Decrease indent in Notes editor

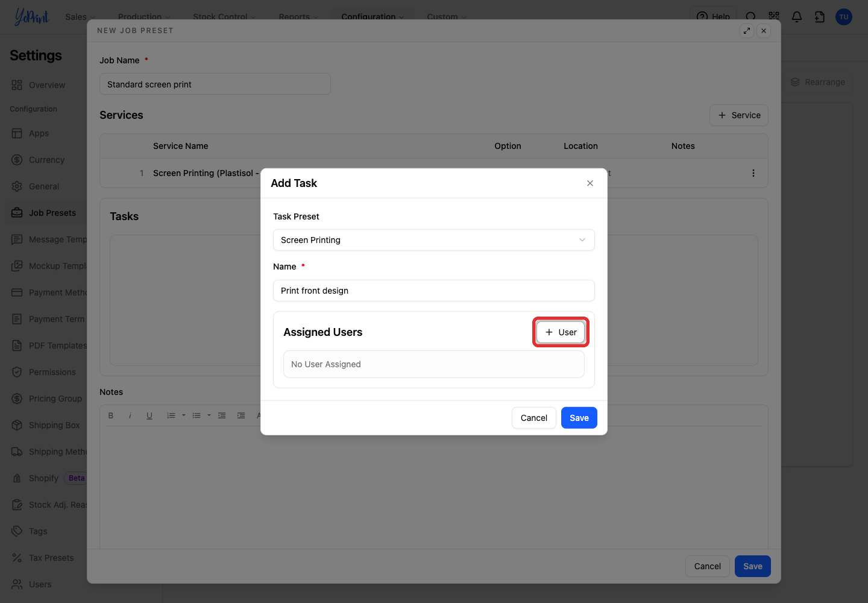point(222,415)
